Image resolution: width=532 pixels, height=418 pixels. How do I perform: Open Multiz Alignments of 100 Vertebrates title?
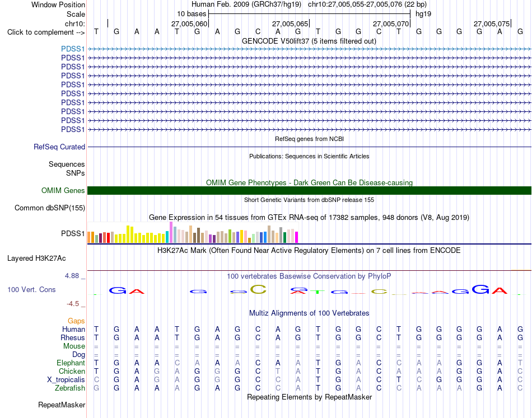309,313
